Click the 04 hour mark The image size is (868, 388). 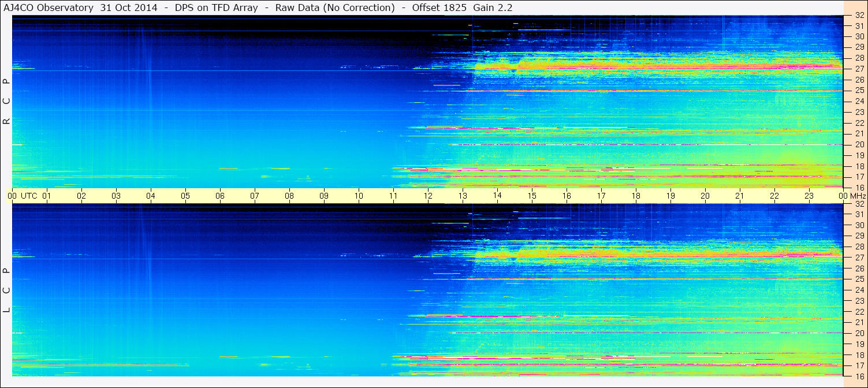[x=151, y=196]
